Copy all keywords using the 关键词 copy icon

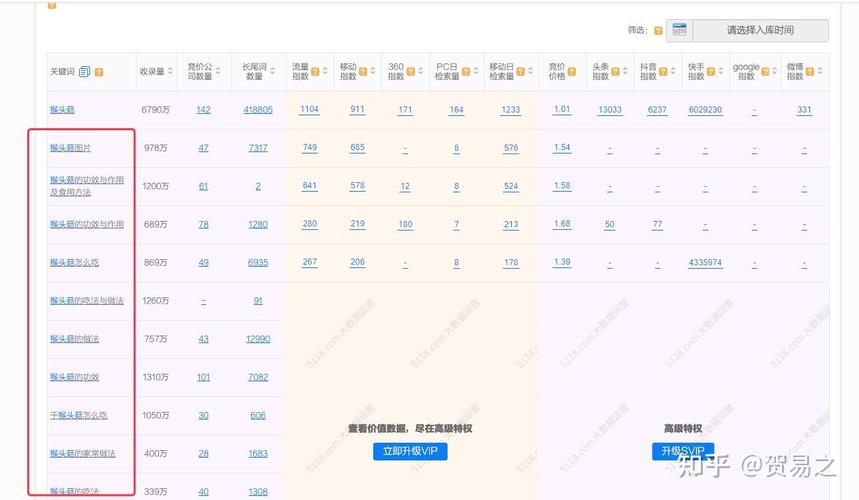84,72
